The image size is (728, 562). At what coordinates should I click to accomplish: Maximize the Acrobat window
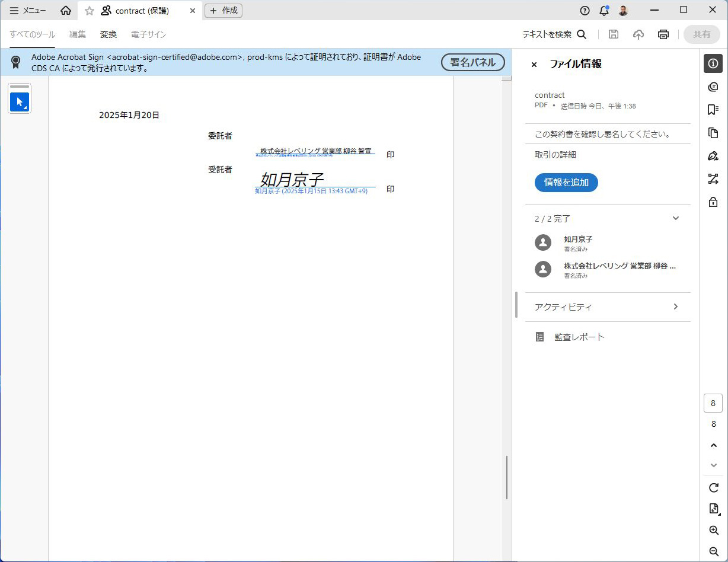click(684, 10)
